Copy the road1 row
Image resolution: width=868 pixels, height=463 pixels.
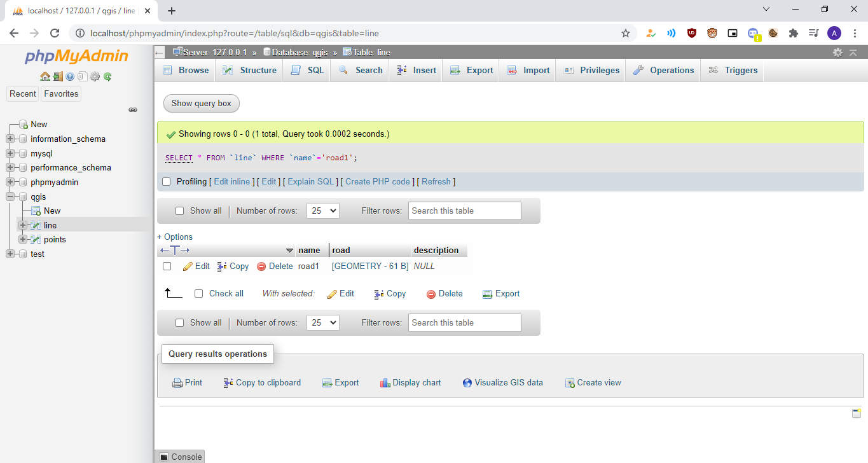tap(233, 266)
